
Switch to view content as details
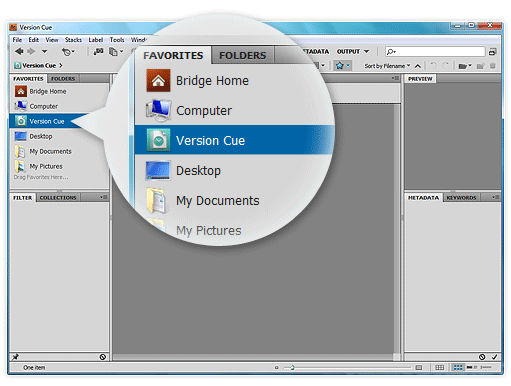pyautogui.click(x=472, y=367)
